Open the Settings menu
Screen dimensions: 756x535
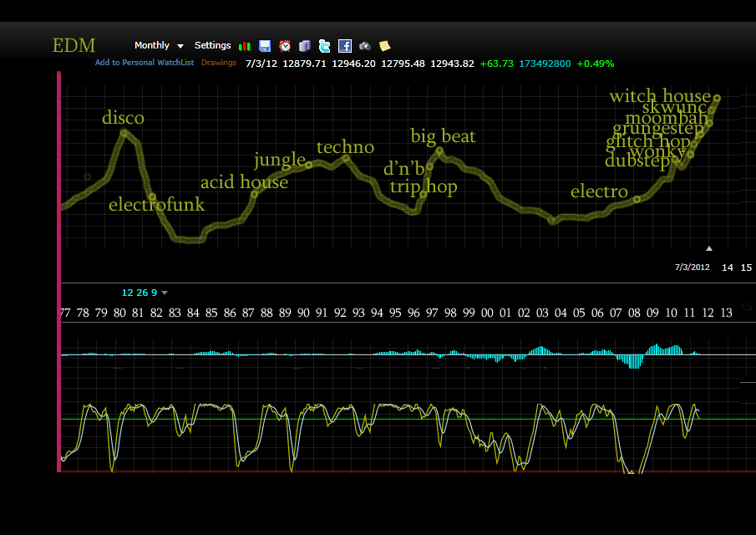pos(212,46)
